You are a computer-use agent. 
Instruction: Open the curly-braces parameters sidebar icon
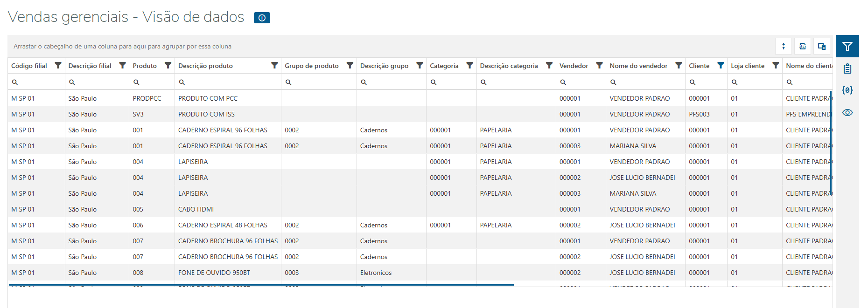(847, 90)
